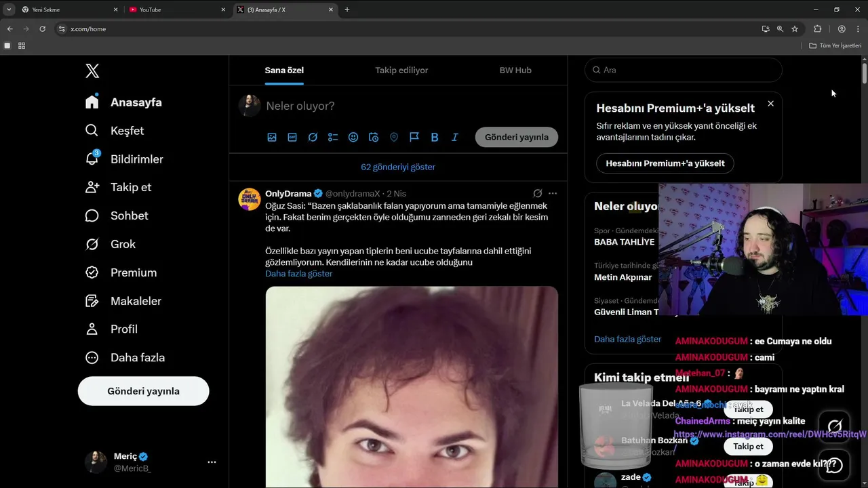The width and height of the screenshot is (868, 488).
Task: Open the Metin Akpınar trend
Action: (623, 277)
